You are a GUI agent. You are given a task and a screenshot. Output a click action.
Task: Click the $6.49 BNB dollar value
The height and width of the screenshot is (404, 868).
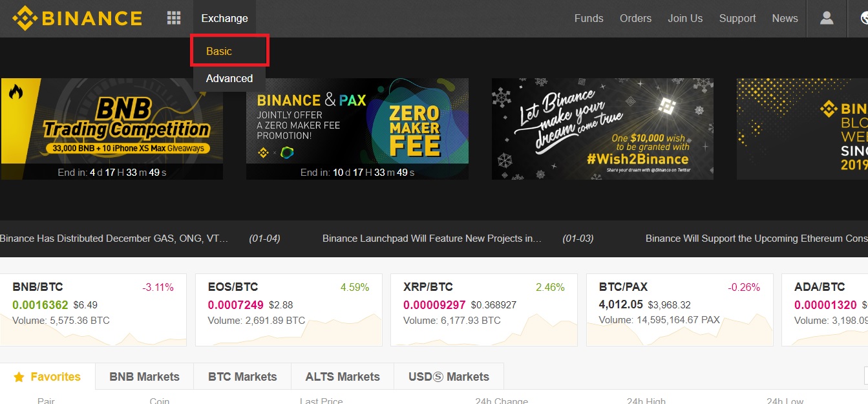point(85,305)
